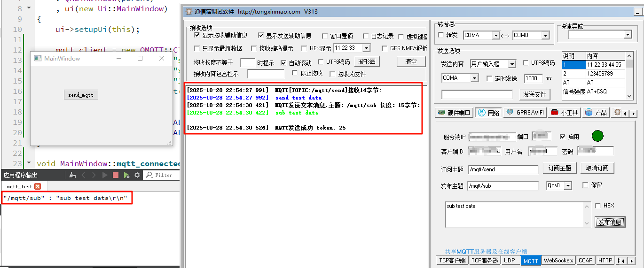Open output pane settings gear
Screen dimensions: 644x268
137,175
